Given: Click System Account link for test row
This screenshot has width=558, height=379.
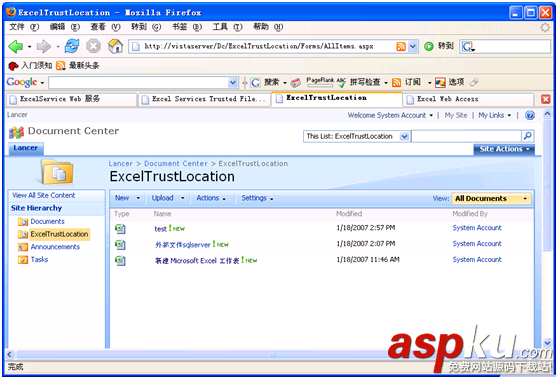Looking at the screenshot, I should pos(477,228).
